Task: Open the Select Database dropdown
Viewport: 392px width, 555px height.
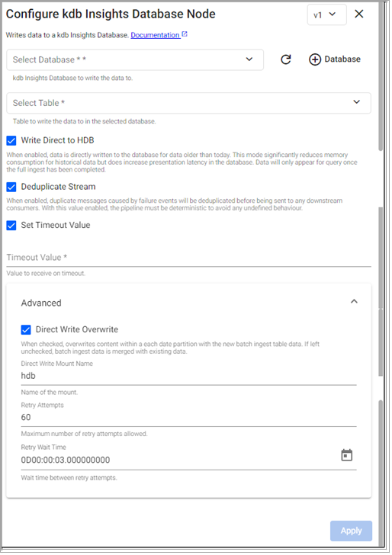Action: [x=135, y=59]
